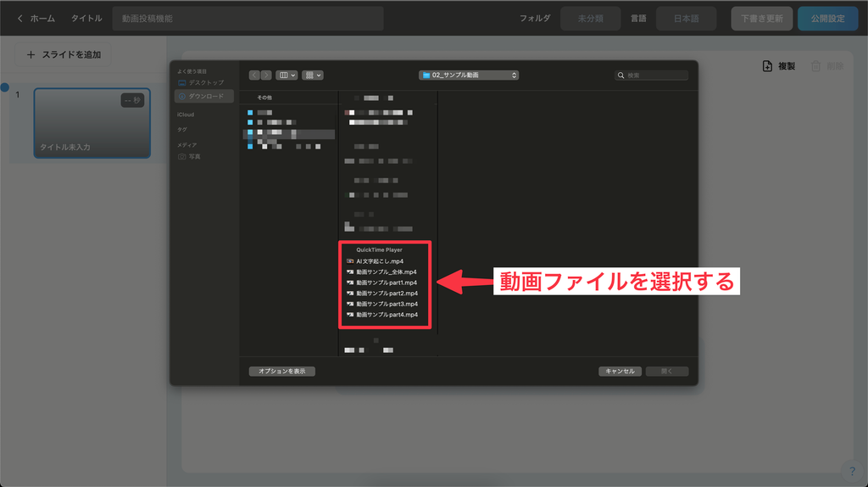Add a slide with スライドを追加
This screenshot has width=868, height=487.
(63, 54)
